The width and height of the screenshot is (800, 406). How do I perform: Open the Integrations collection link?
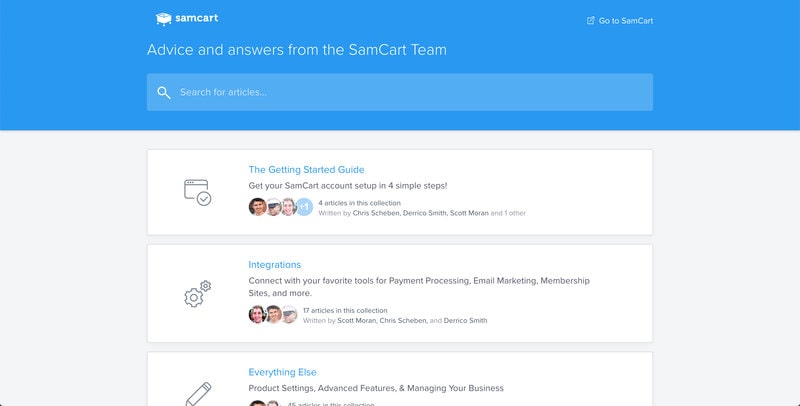tap(274, 265)
